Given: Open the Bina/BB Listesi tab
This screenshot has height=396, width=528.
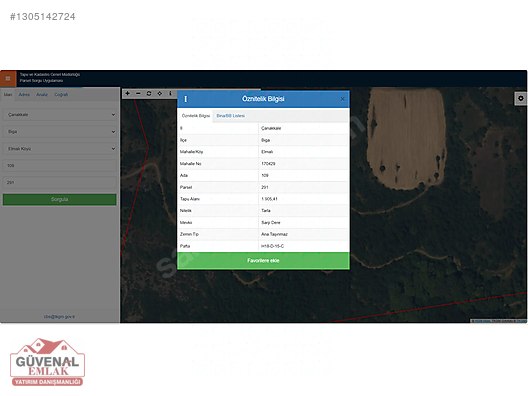Looking at the screenshot, I should (231, 116).
